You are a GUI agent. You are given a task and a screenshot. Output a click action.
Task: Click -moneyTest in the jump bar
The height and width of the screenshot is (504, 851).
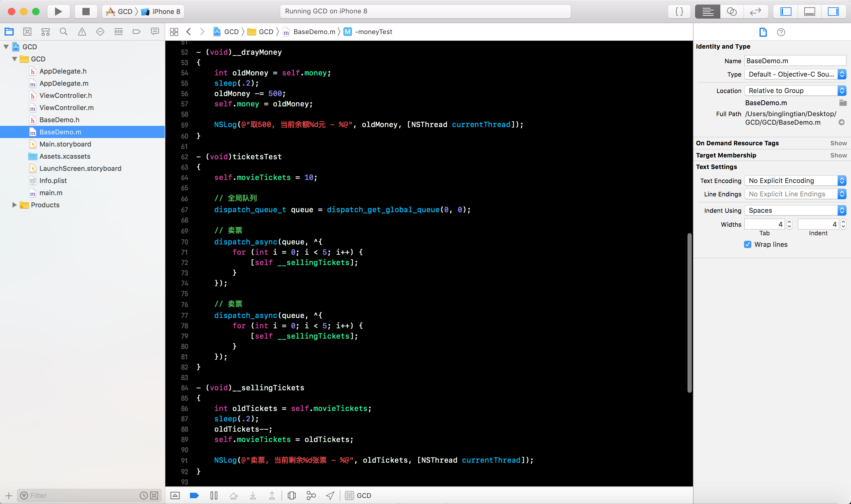(x=373, y=32)
